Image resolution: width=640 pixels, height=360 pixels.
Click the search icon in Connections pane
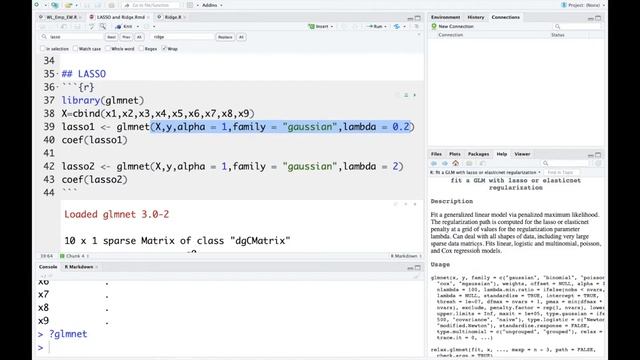(557, 27)
